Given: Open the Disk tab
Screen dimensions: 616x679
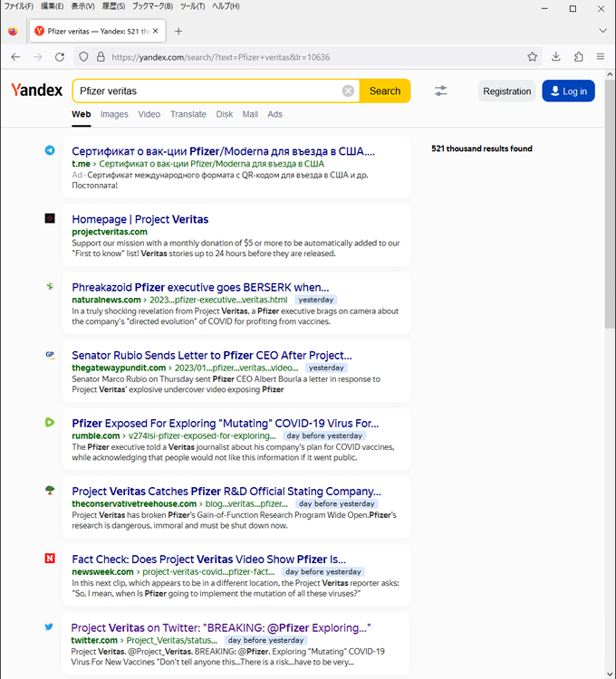Looking at the screenshot, I should (x=225, y=114).
